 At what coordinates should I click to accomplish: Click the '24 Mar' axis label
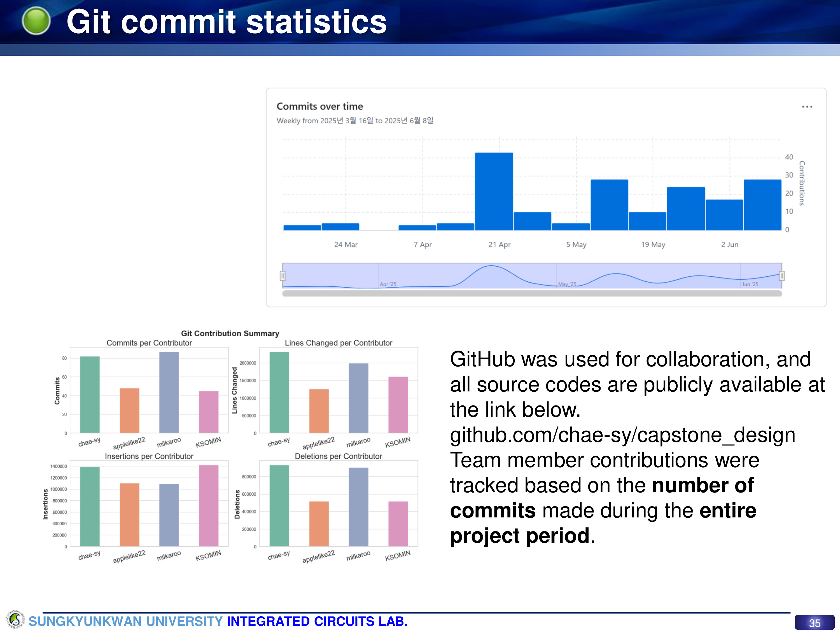[x=346, y=244]
